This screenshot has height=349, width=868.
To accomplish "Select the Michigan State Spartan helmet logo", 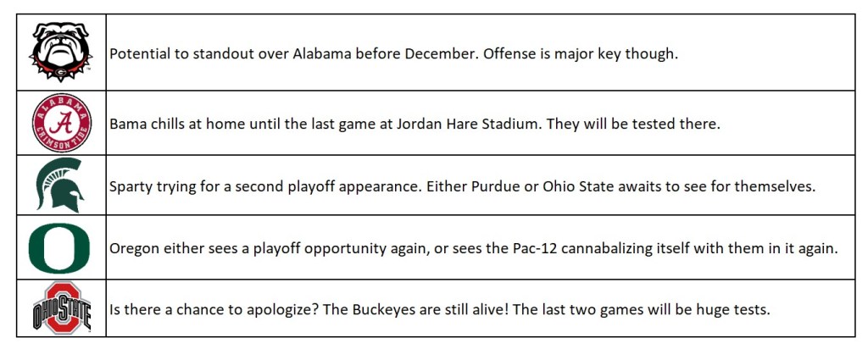I will [x=60, y=185].
